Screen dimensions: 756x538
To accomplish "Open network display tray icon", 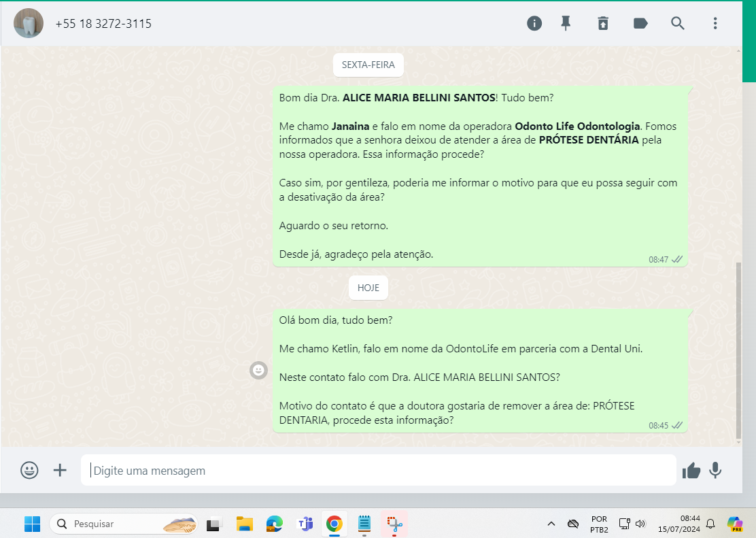I will (624, 524).
